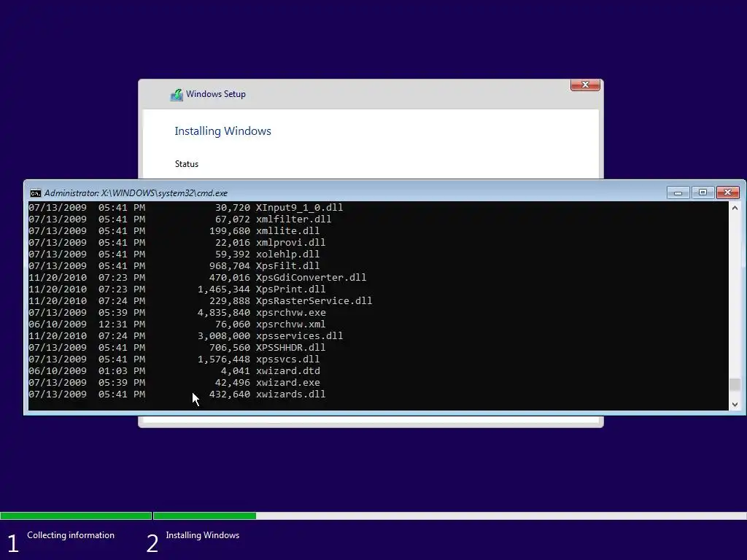Click the xpssvcs.dll file name
The width and height of the screenshot is (747, 560).
click(287, 359)
